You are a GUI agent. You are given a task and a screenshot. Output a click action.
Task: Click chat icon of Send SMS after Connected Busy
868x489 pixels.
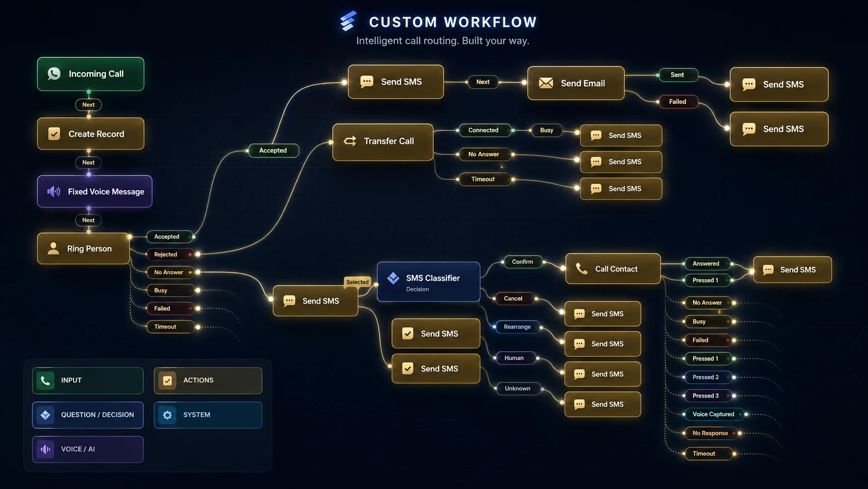click(596, 135)
